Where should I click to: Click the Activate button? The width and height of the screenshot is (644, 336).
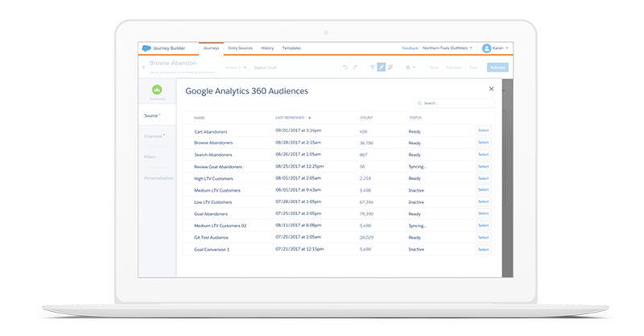point(497,68)
